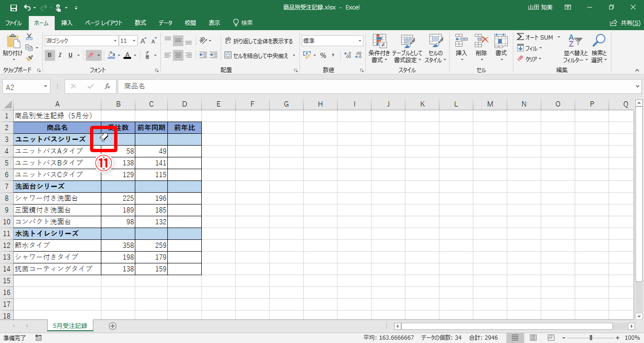The height and width of the screenshot is (343, 644).
Task: Click the オート SUM button
Action: click(536, 37)
